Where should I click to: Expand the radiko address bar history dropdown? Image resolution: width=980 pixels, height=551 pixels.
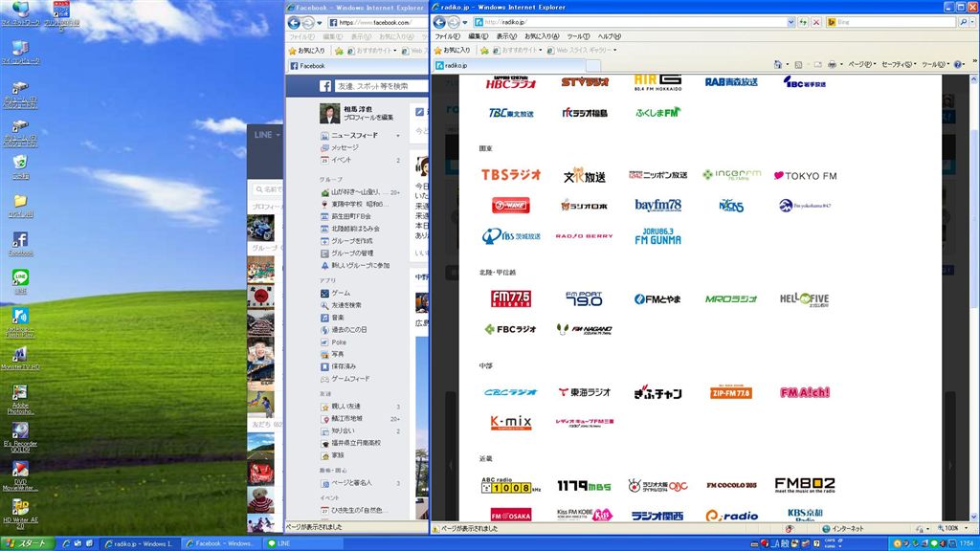click(791, 22)
